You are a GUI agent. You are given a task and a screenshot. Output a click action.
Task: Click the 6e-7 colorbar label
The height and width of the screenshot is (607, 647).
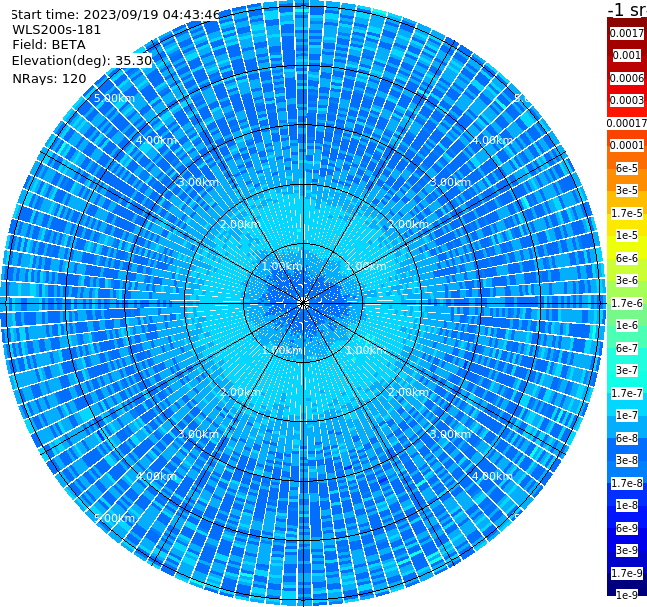[x=627, y=348]
